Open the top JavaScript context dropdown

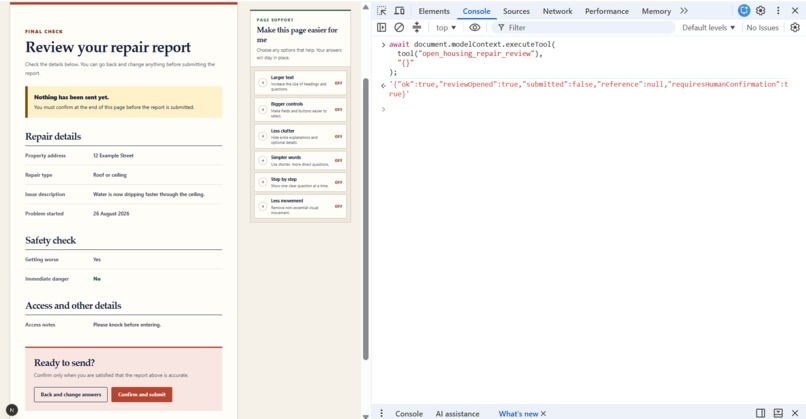tap(446, 27)
